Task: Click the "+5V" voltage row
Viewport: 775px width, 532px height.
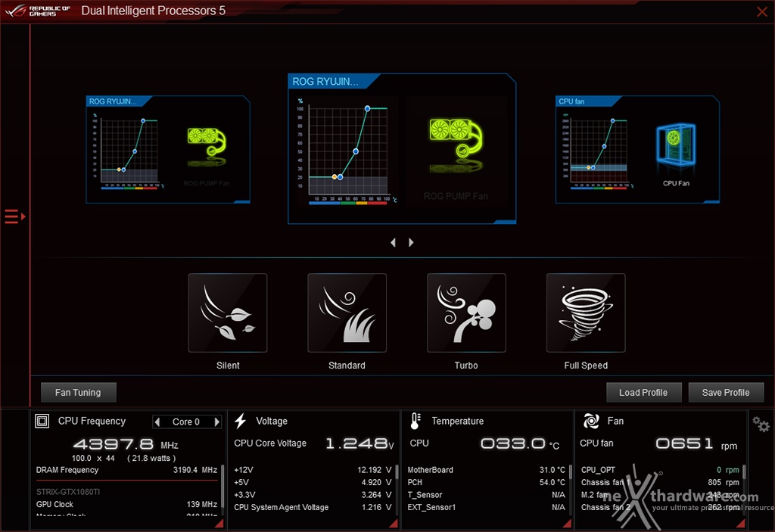Action: tap(313, 482)
